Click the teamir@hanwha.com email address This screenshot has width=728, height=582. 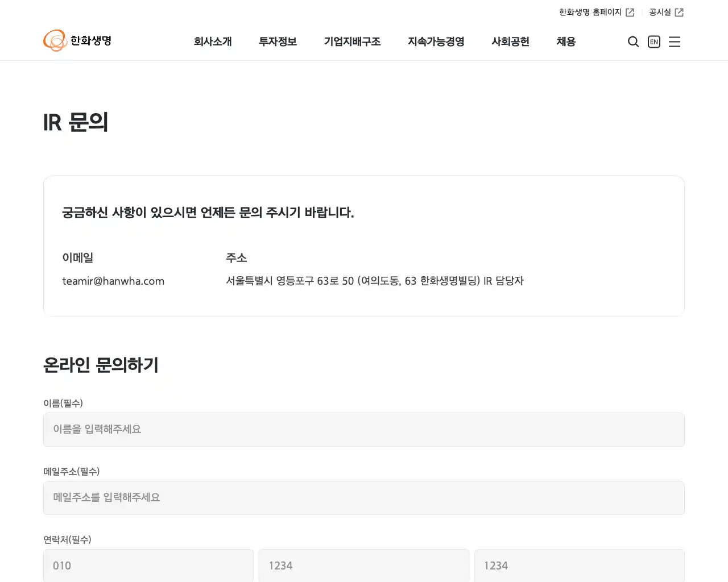pyautogui.click(x=113, y=281)
